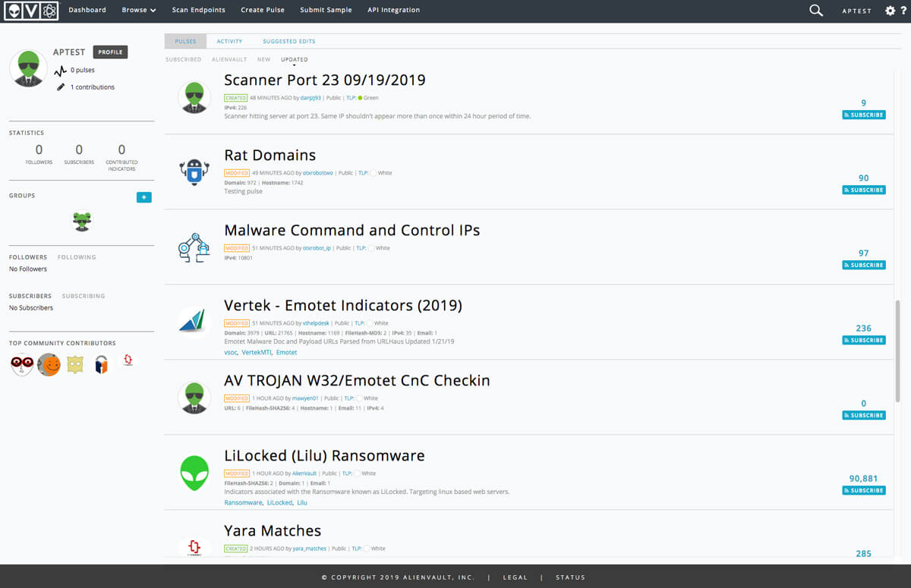
Task: Open the APTEST user menu
Action: tap(856, 11)
